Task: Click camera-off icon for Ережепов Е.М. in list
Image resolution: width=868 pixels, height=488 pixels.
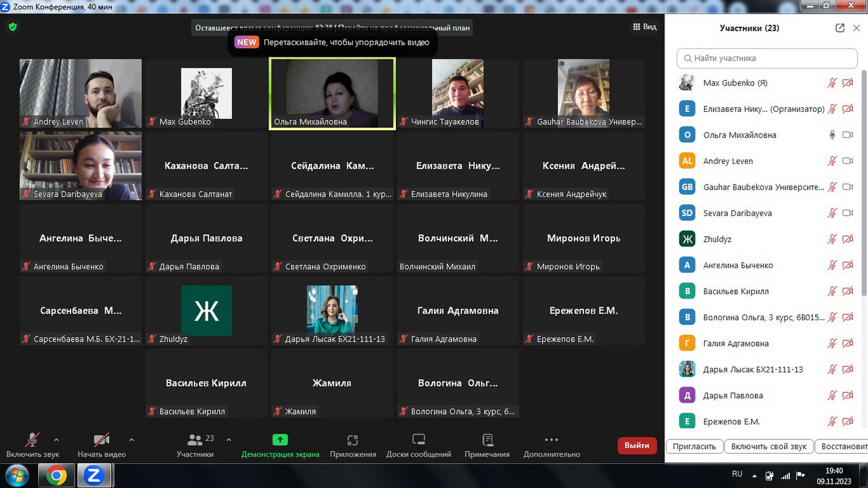Action: pos(848,421)
